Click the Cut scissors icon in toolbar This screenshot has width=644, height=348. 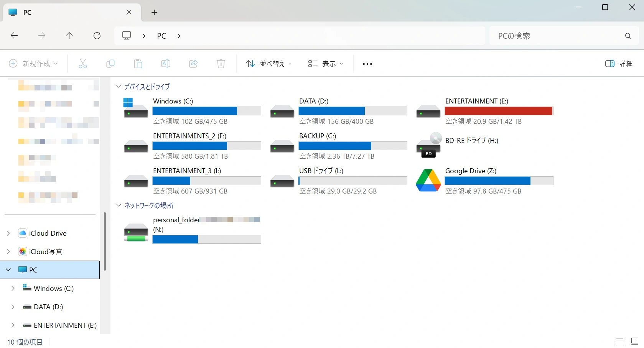83,64
